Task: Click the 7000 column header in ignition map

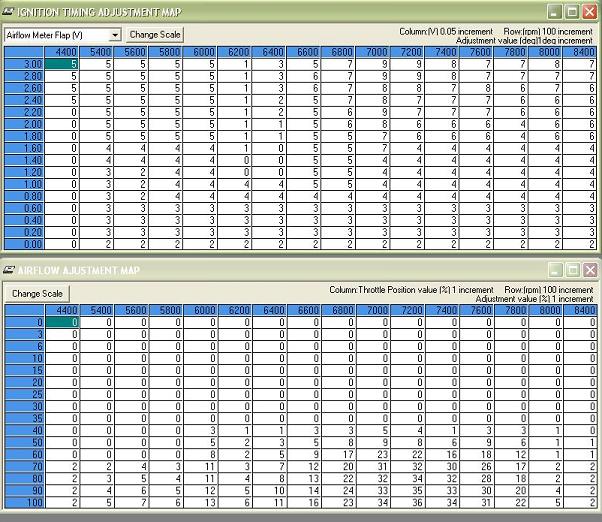Action: click(x=372, y=52)
